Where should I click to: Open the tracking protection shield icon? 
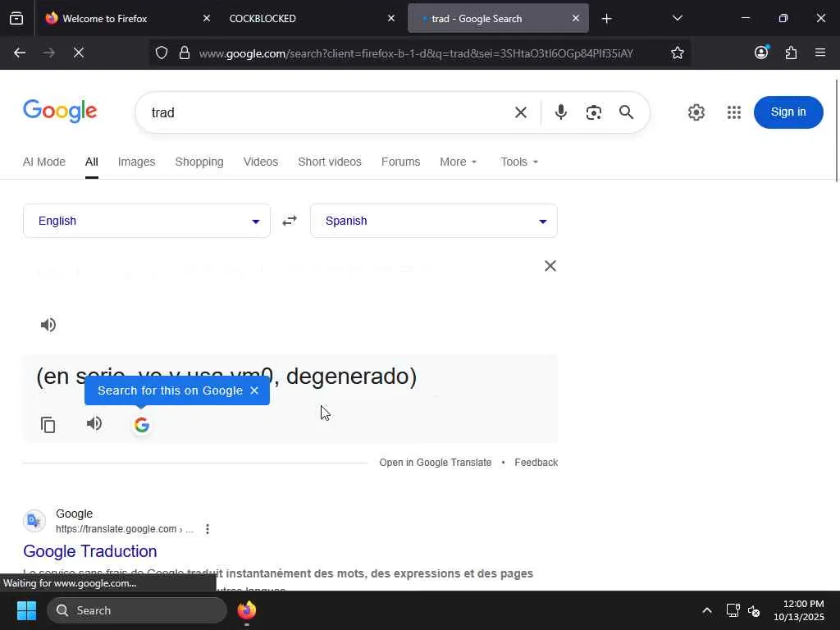[x=162, y=52]
